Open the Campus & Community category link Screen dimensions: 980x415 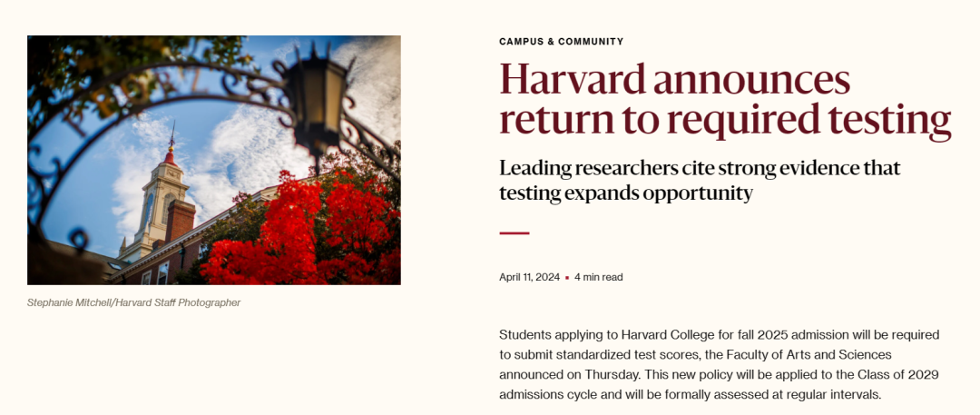click(x=562, y=42)
